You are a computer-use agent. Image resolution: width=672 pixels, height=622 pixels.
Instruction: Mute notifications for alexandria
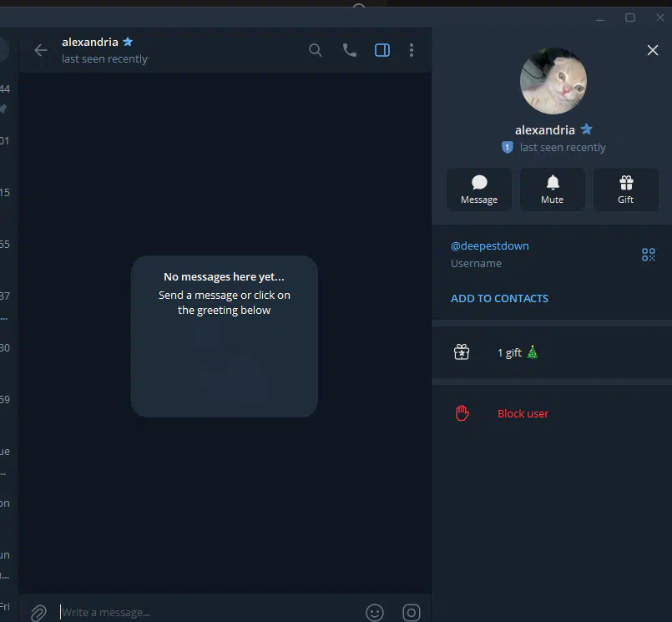[x=553, y=190]
